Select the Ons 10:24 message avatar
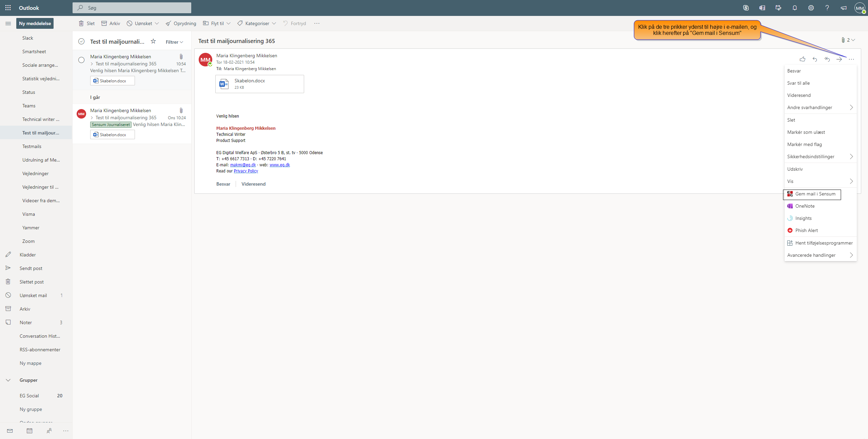 tap(81, 114)
